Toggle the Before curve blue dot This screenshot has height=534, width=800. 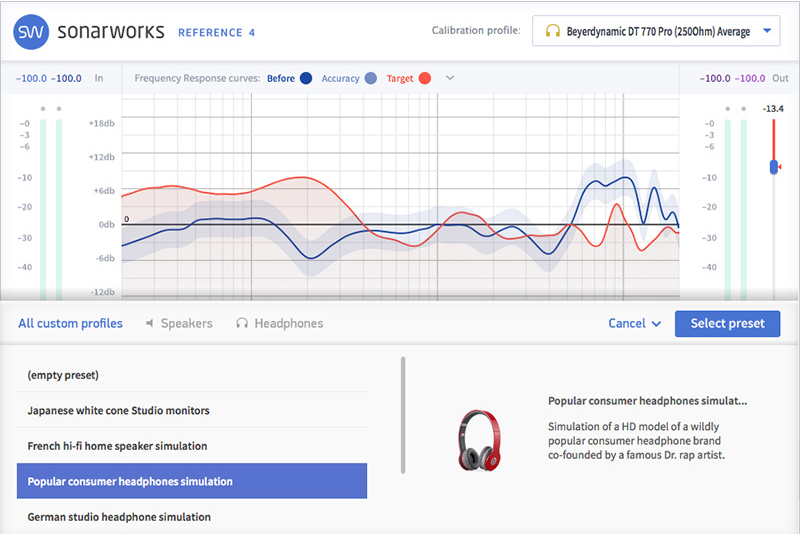[x=306, y=78]
